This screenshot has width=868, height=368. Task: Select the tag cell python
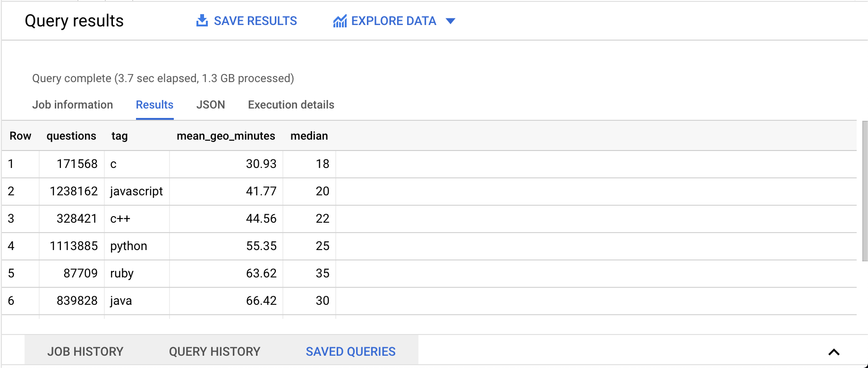[x=137, y=246]
